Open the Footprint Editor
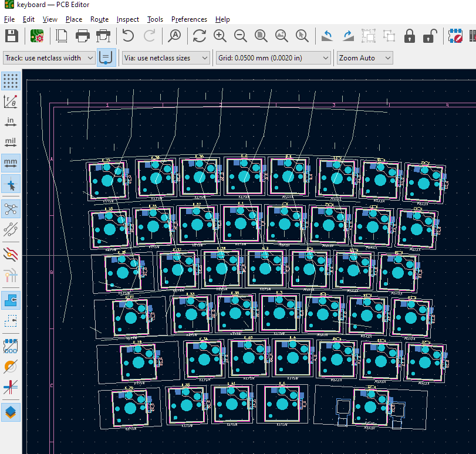The image size is (476, 454). (455, 36)
